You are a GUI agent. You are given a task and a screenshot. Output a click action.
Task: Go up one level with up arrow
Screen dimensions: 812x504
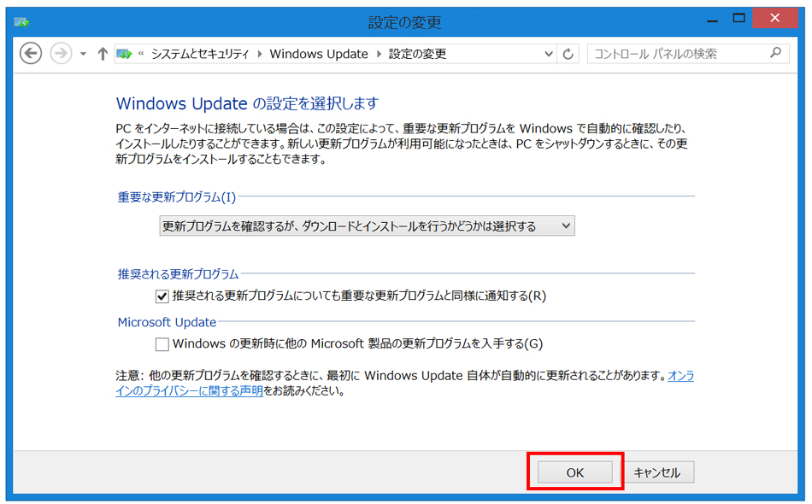click(x=102, y=54)
